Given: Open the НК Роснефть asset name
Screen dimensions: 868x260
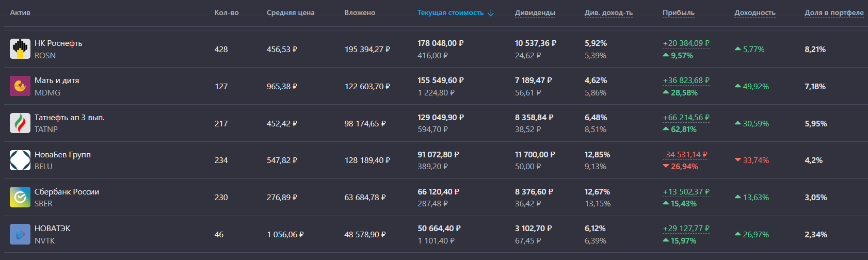Looking at the screenshot, I should point(58,43).
